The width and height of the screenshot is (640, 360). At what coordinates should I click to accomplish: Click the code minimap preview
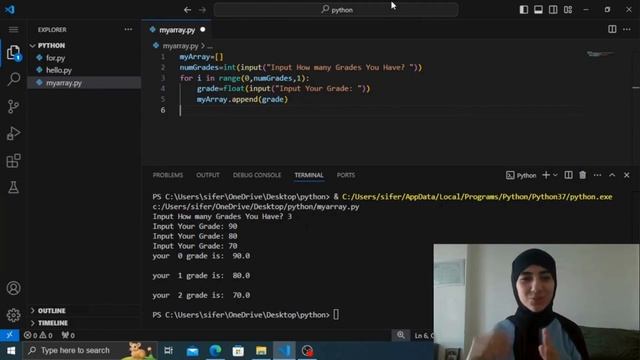coord(600,54)
